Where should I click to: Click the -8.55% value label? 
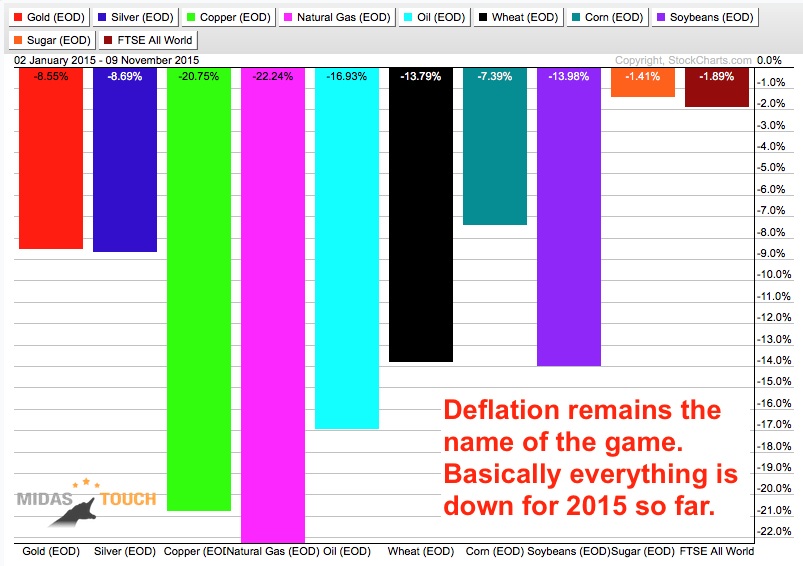(51, 76)
